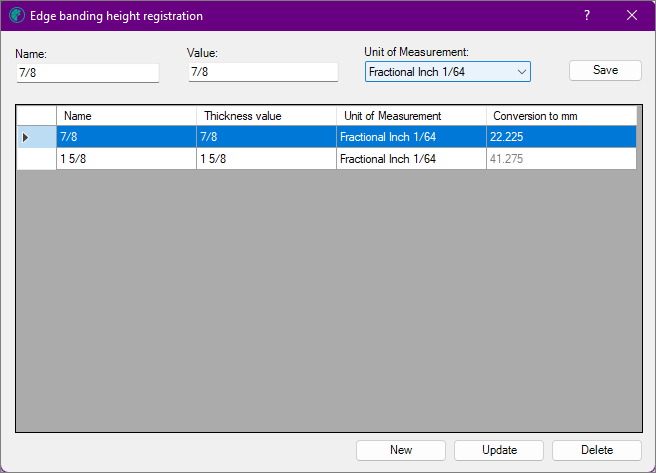Sort by the Name column header
Viewport: 656px width, 473px height.
point(126,116)
